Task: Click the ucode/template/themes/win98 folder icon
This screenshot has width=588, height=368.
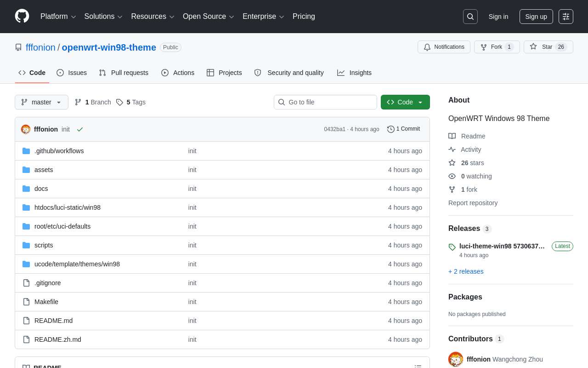Action: point(26,264)
